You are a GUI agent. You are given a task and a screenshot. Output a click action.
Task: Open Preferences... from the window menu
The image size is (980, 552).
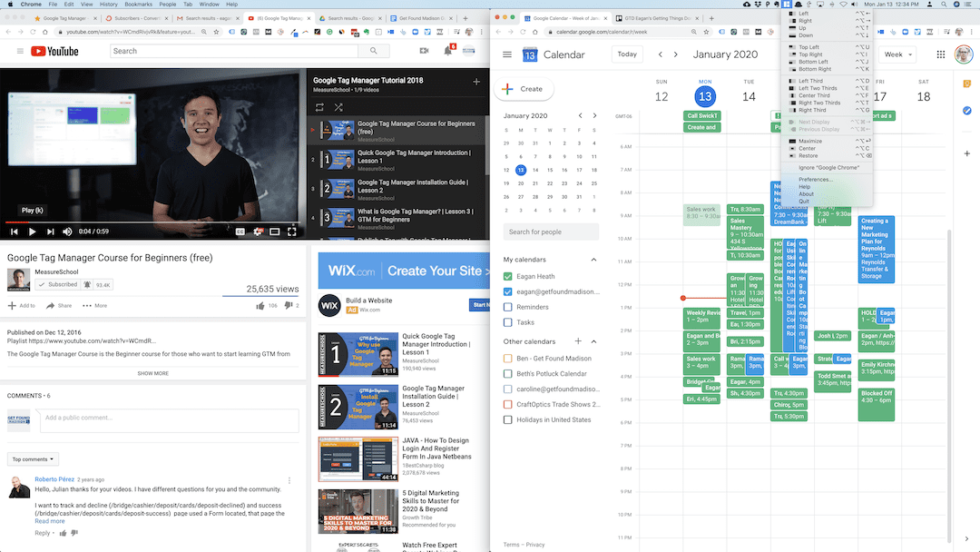point(816,180)
